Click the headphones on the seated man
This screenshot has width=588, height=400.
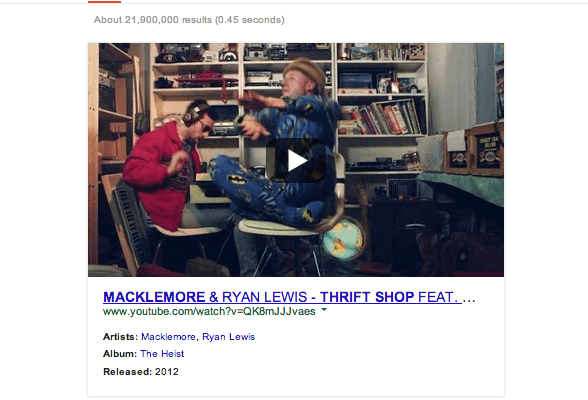(192, 114)
